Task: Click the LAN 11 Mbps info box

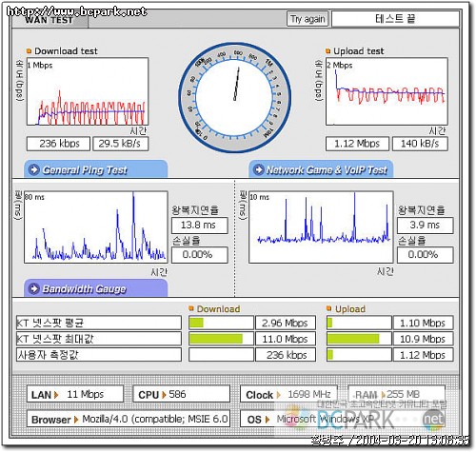Action: coord(75,394)
